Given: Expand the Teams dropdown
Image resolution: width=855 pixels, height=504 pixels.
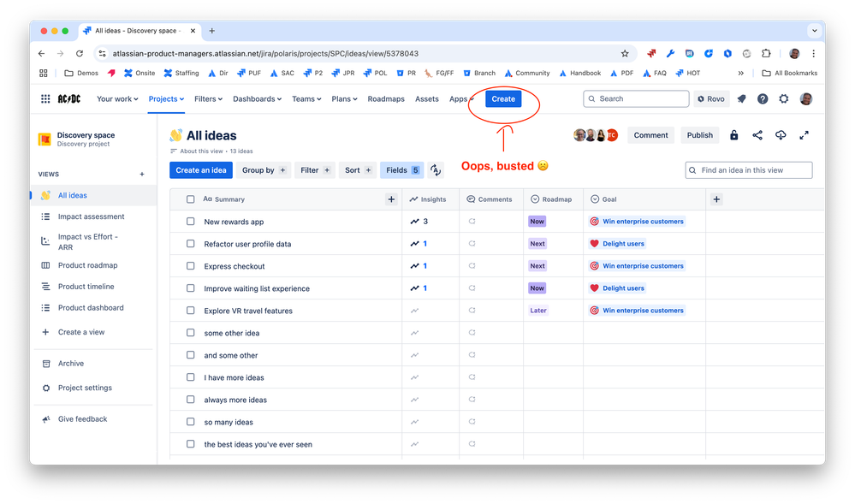Looking at the screenshot, I should click(306, 98).
